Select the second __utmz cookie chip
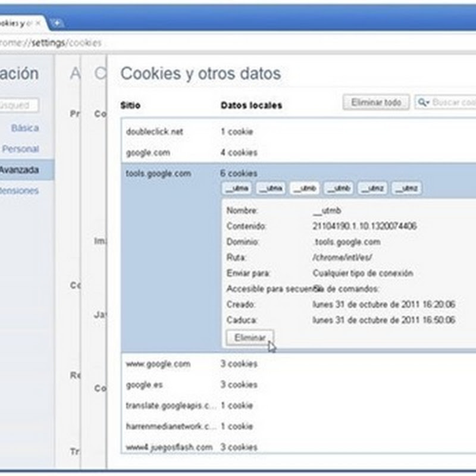Image resolution: width=476 pixels, height=476 pixels. click(x=407, y=189)
